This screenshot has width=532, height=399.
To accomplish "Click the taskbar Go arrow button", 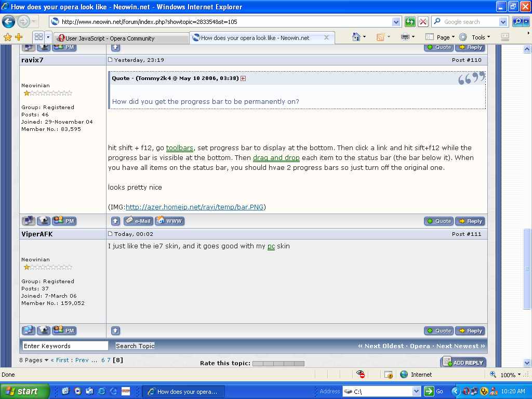I will coord(429,391).
